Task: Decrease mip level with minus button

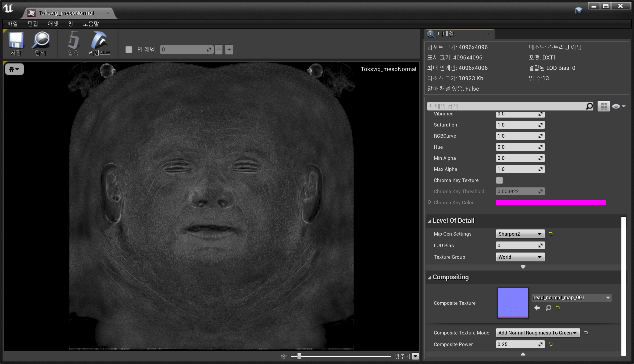Action: pyautogui.click(x=219, y=50)
